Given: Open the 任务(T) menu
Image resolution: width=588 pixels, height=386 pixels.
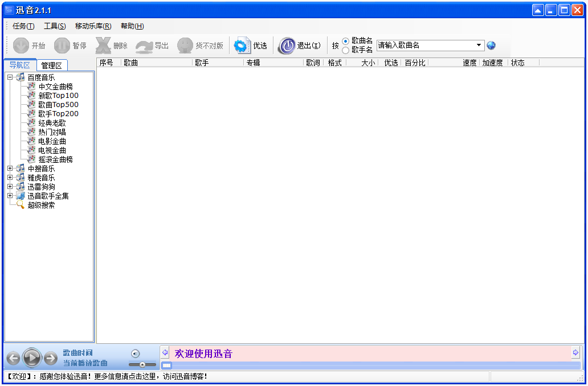Looking at the screenshot, I should tap(23, 26).
